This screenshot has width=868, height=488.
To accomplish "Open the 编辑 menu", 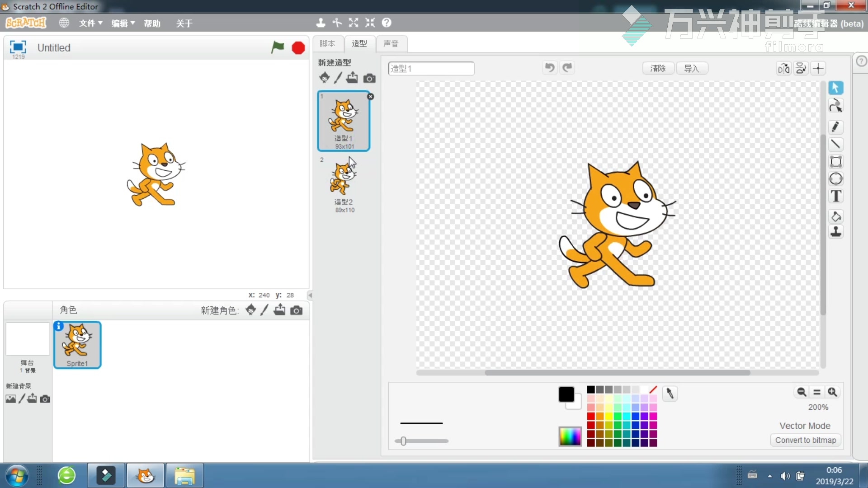I will click(x=123, y=23).
